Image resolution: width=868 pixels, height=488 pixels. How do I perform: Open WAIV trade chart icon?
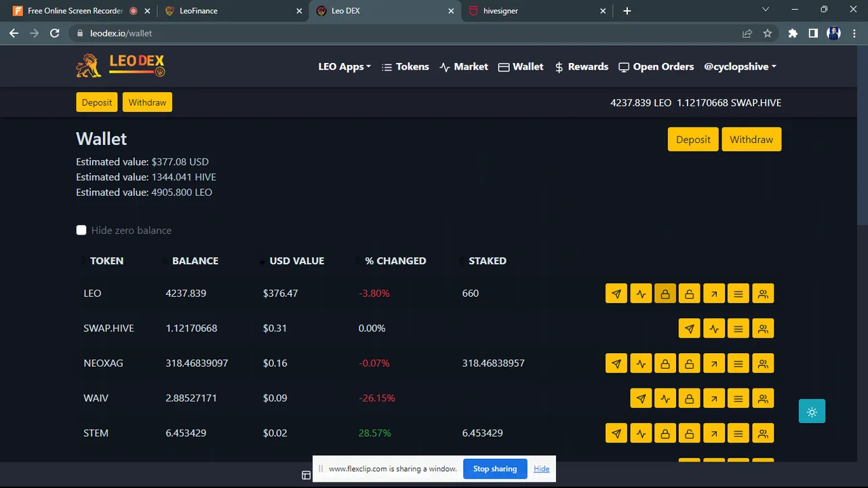(x=665, y=398)
